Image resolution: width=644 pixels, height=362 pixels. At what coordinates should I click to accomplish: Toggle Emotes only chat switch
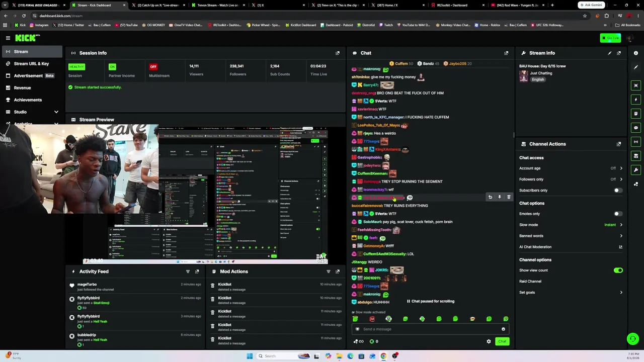pyautogui.click(x=618, y=214)
